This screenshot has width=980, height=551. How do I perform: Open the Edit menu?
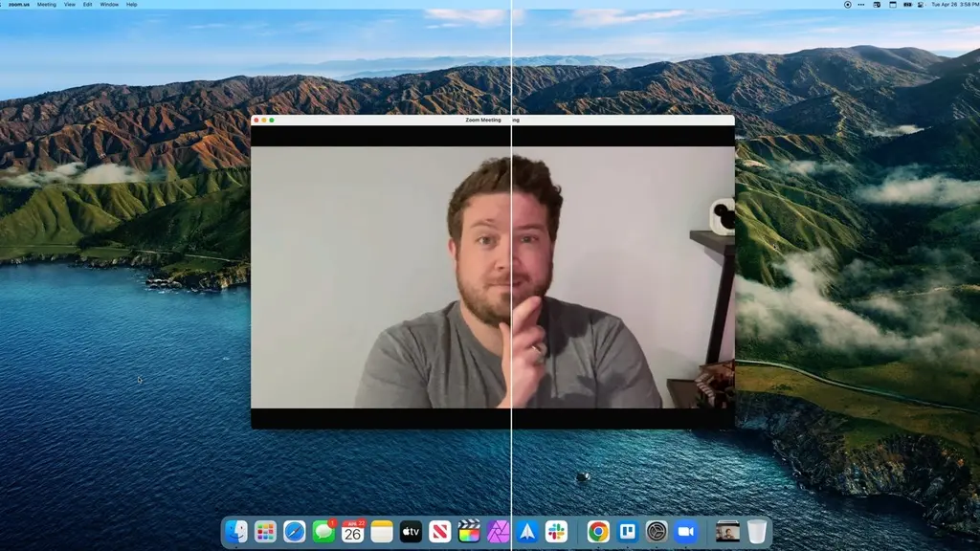(x=87, y=5)
